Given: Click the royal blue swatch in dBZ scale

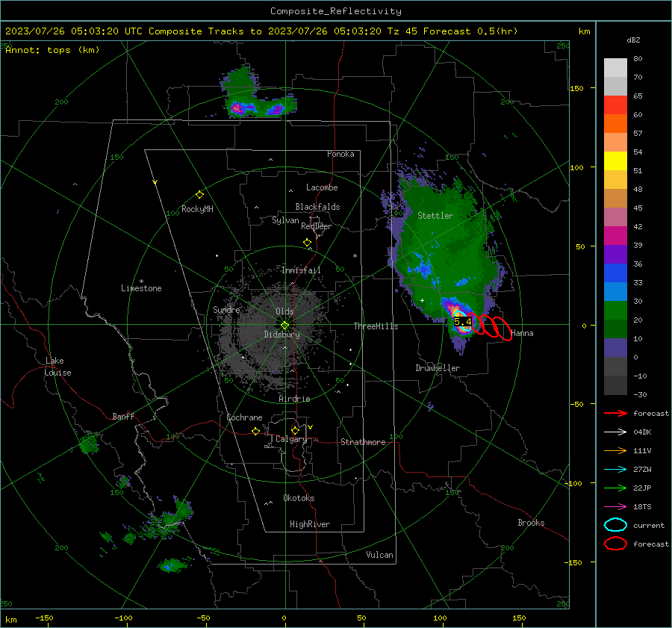Looking at the screenshot, I should point(615,273).
